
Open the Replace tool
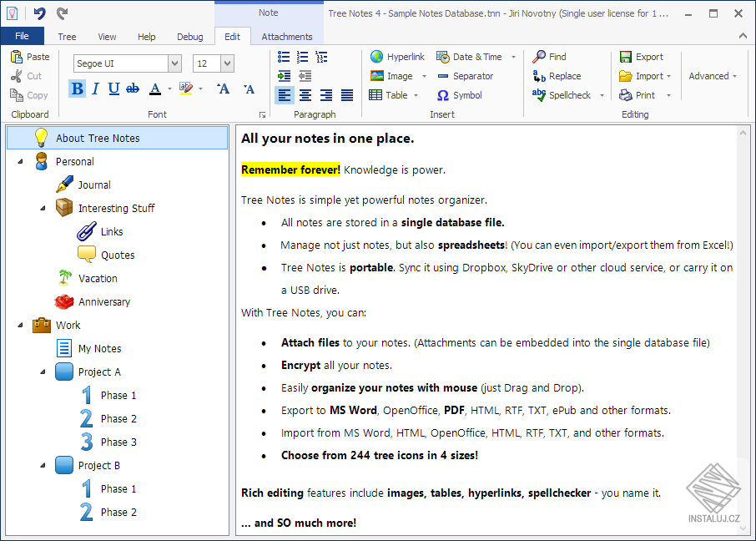557,76
